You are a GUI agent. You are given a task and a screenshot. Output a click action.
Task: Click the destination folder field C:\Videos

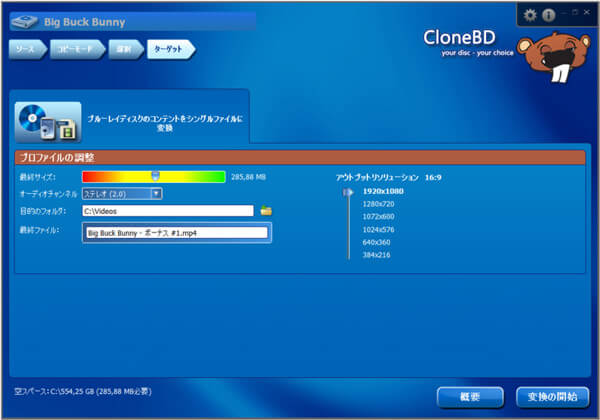tap(168, 211)
